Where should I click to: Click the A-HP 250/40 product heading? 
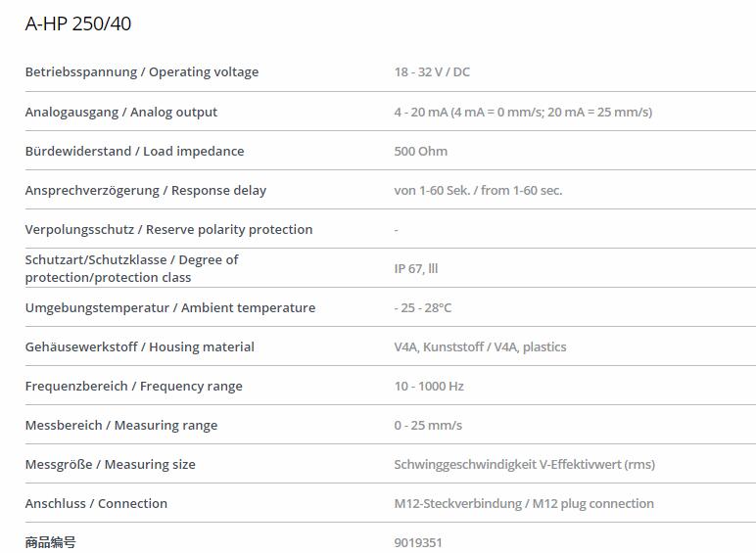78,23
